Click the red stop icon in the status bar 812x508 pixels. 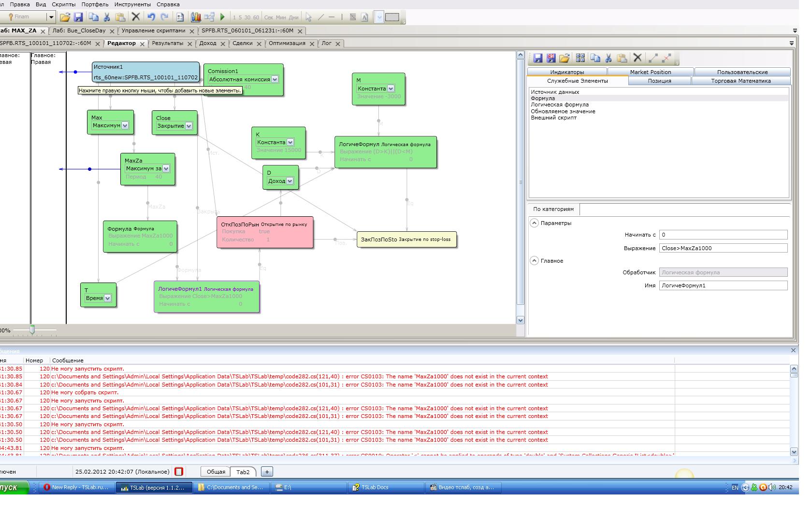click(179, 472)
